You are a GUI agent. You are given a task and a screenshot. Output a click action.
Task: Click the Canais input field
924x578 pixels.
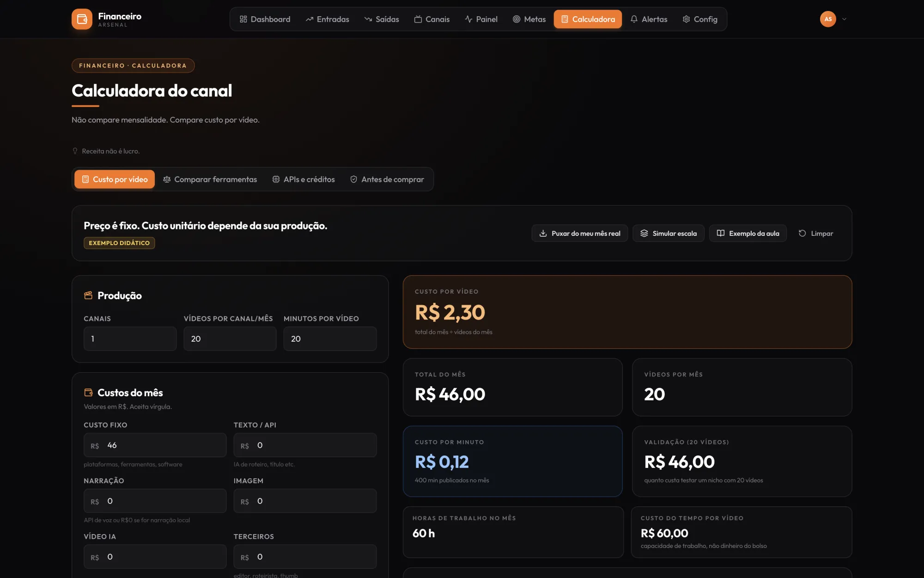click(130, 339)
